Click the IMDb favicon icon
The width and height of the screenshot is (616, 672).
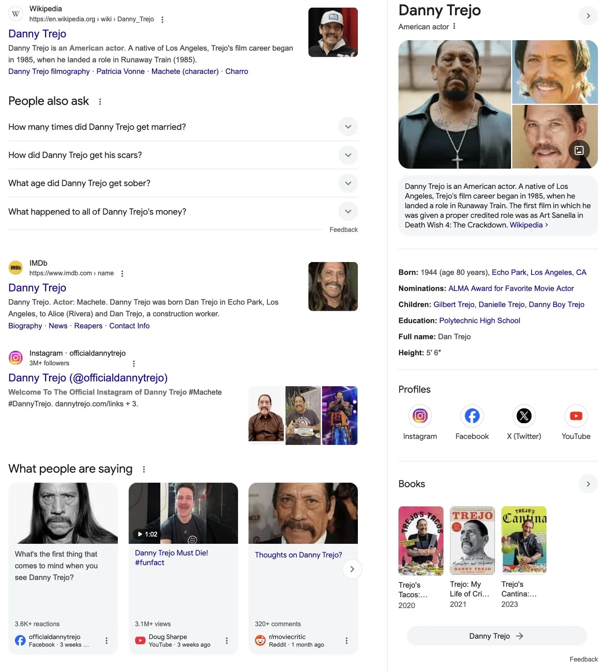(16, 268)
